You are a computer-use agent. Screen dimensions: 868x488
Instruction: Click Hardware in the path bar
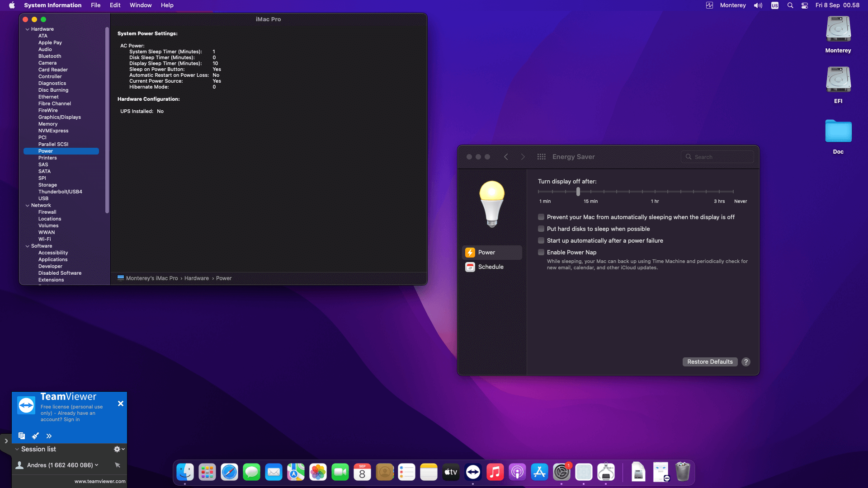tap(196, 278)
